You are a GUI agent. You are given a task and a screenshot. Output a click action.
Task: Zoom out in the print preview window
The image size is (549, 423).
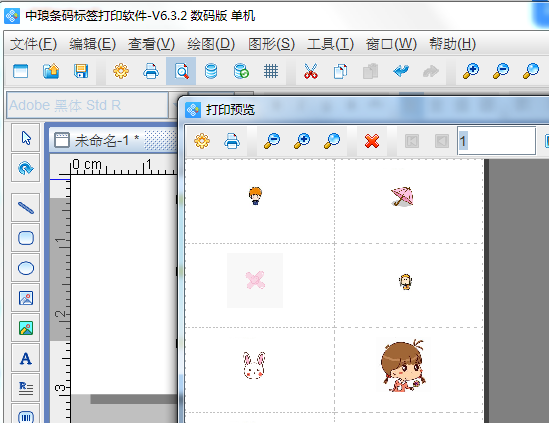coord(272,141)
